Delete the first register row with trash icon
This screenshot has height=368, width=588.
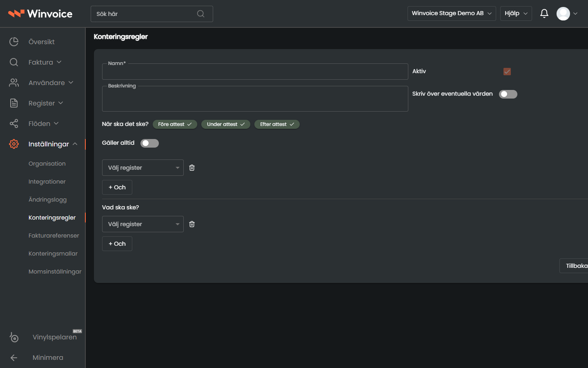pyautogui.click(x=192, y=168)
